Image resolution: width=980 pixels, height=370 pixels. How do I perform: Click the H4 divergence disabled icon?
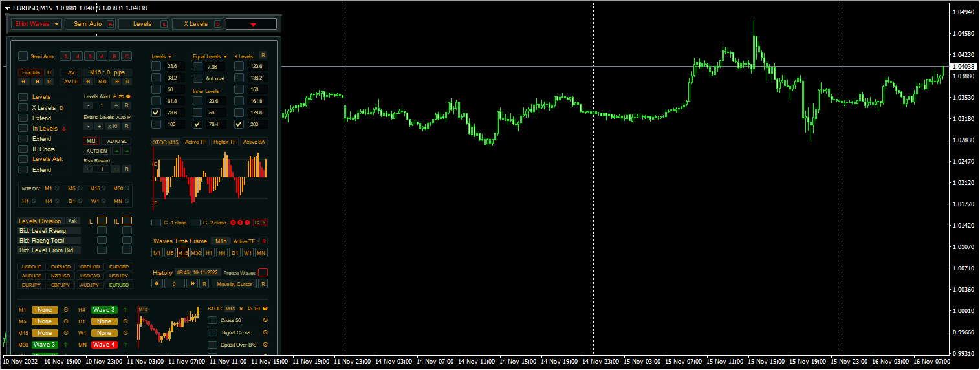57,201
